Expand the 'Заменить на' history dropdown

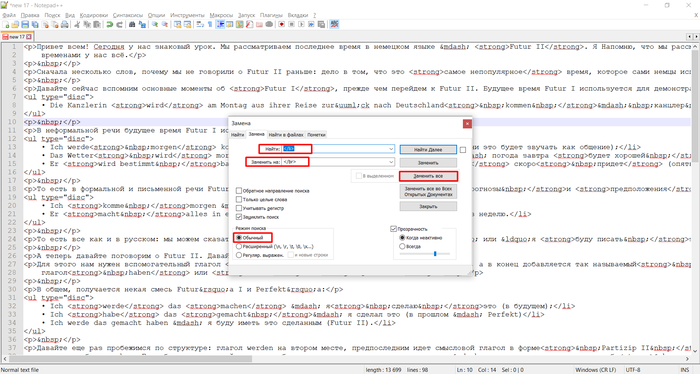pyautogui.click(x=391, y=162)
